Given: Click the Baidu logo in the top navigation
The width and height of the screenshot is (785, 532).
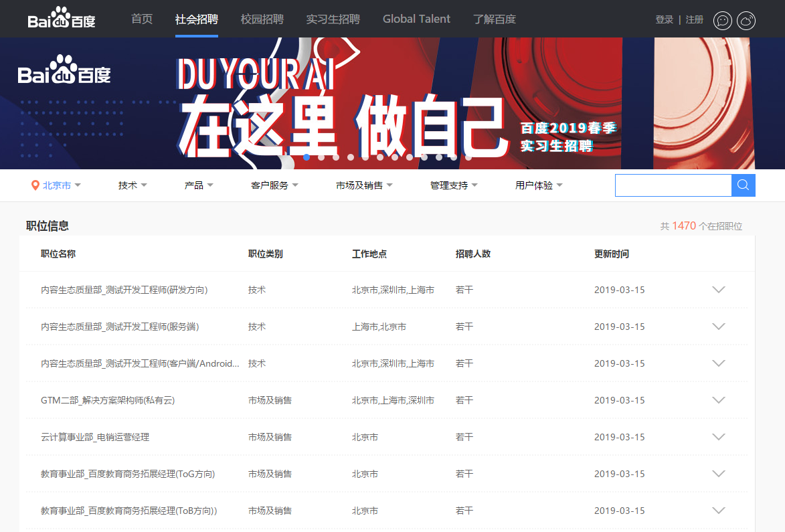Looking at the screenshot, I should pos(61,17).
